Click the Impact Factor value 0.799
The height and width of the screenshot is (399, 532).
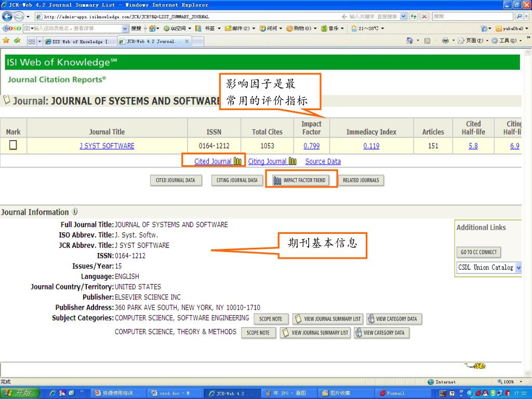312,146
